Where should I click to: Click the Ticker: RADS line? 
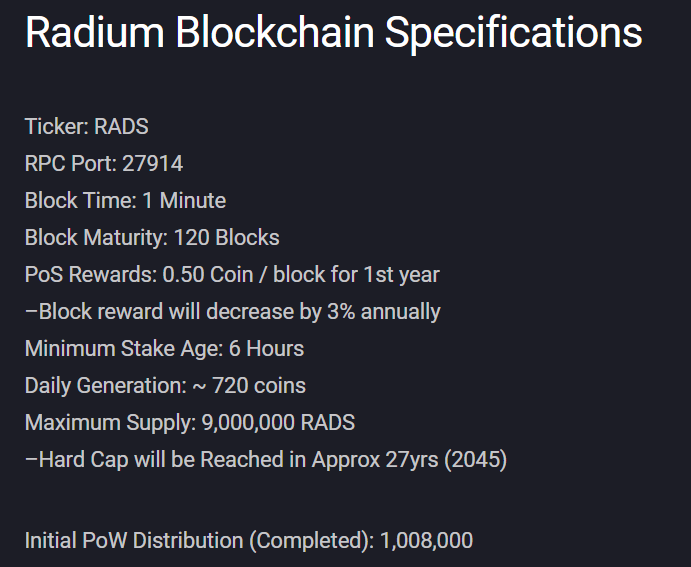point(86,127)
